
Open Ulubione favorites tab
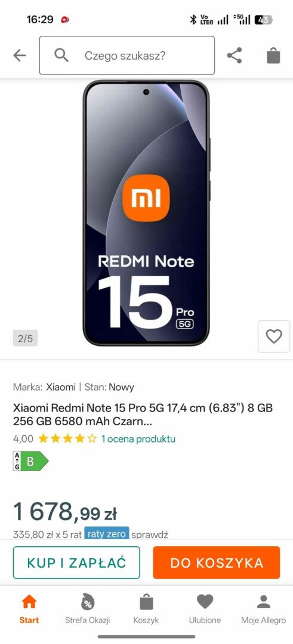click(x=205, y=609)
